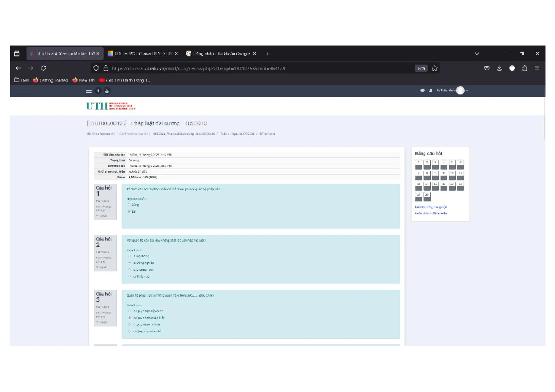
Task: Click the 67% zoom level indicator
Action: click(421, 68)
